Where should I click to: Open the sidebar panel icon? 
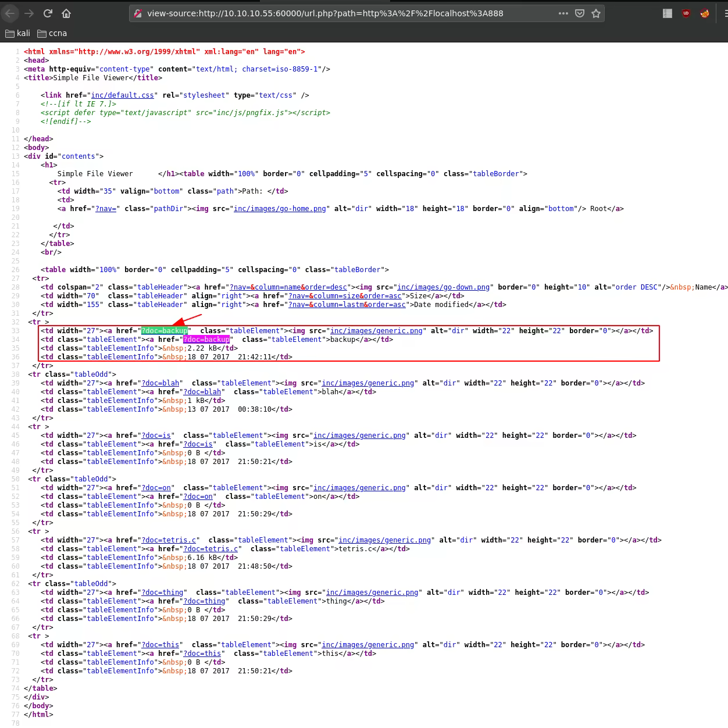click(x=668, y=13)
